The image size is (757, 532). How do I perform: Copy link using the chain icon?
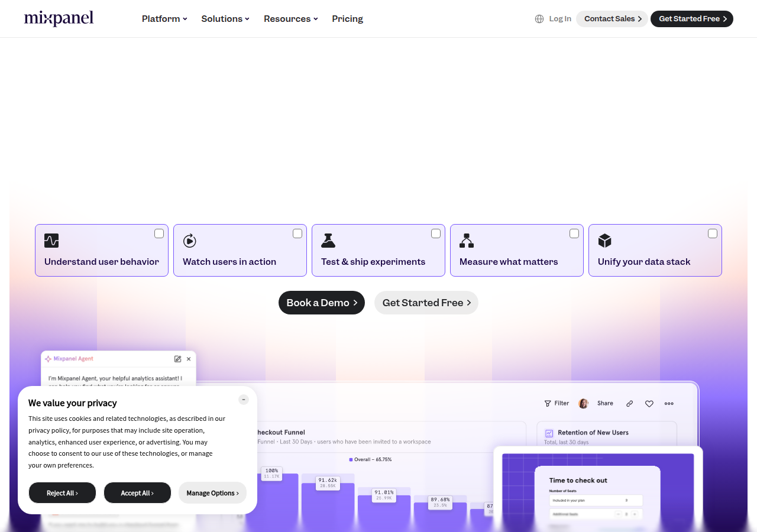[629, 404]
